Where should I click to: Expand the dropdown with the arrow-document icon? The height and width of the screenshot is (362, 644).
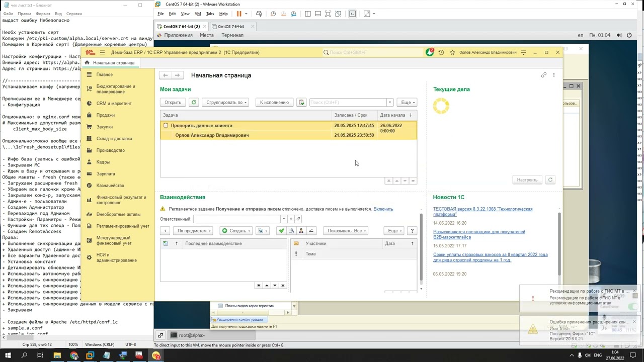coord(263,231)
